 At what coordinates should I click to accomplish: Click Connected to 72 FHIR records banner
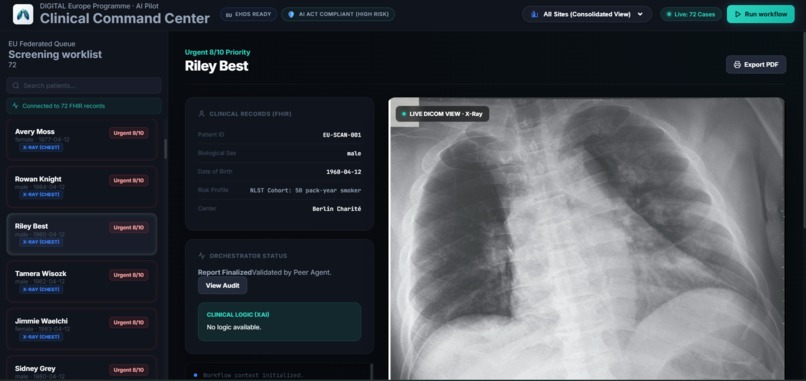(84, 106)
